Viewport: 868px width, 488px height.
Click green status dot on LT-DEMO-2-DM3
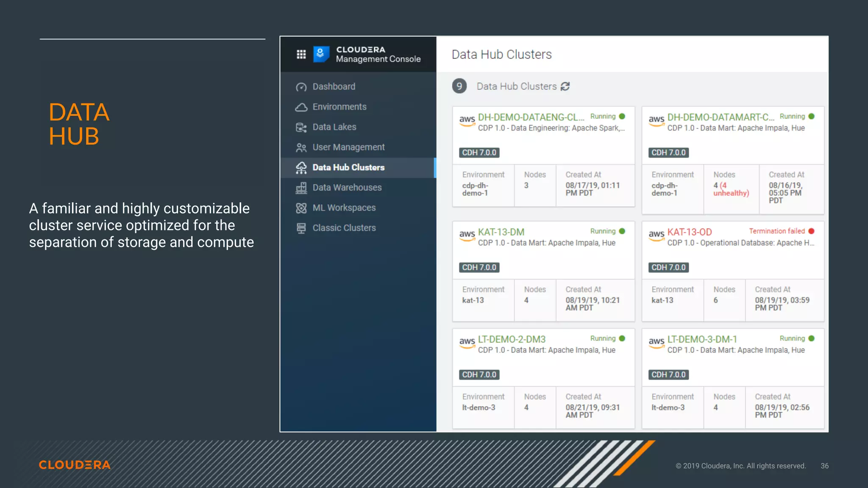pos(622,338)
